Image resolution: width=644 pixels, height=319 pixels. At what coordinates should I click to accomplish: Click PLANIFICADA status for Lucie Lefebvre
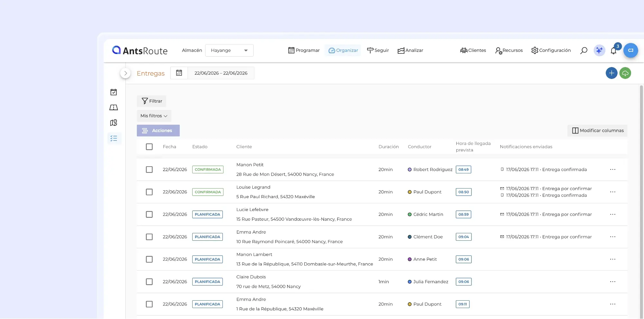[207, 214]
